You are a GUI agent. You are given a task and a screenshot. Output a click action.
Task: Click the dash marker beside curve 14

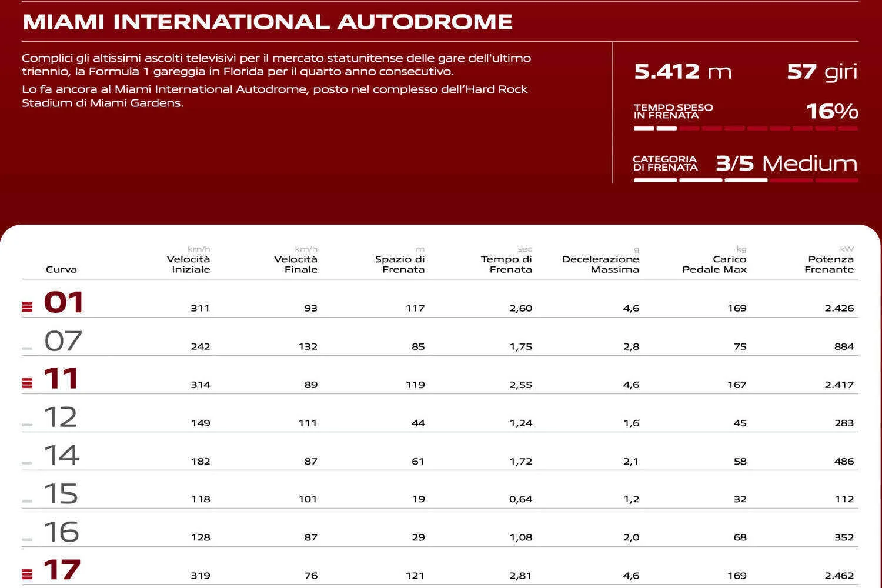coord(27,463)
